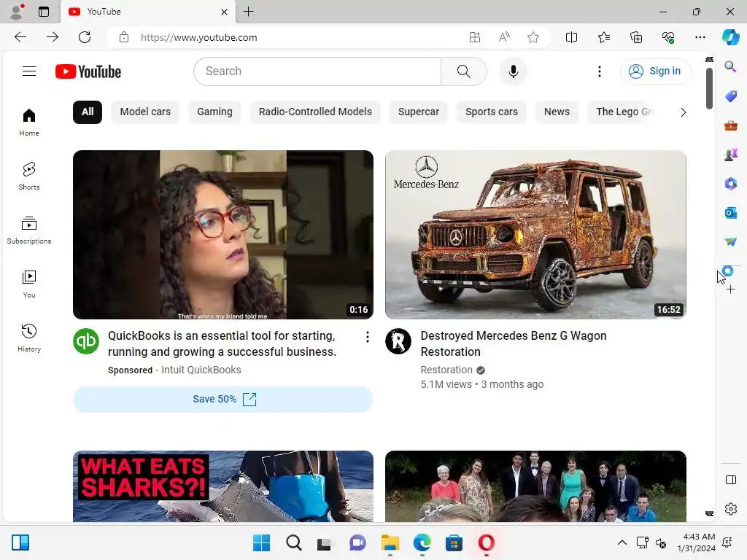Click the page vertical scrollbar thumb
747x560 pixels.
click(x=709, y=88)
